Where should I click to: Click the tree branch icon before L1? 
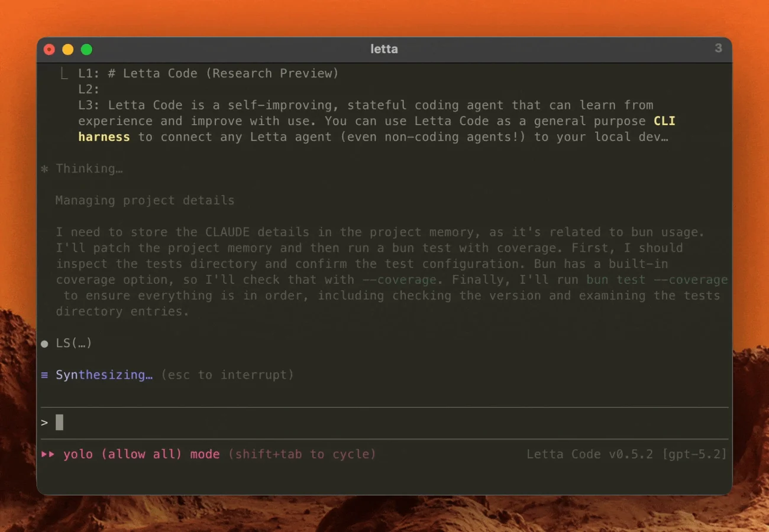[x=64, y=74]
